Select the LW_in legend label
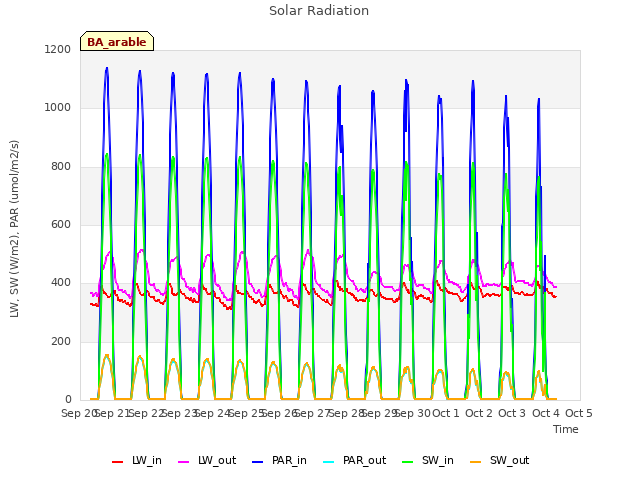This screenshot has width=640, height=480. click(147, 460)
